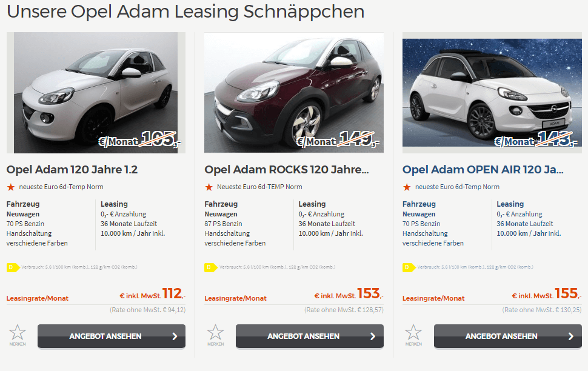Click the yellow D efficiency label on first offer
This screenshot has height=371, width=588.
13,267
